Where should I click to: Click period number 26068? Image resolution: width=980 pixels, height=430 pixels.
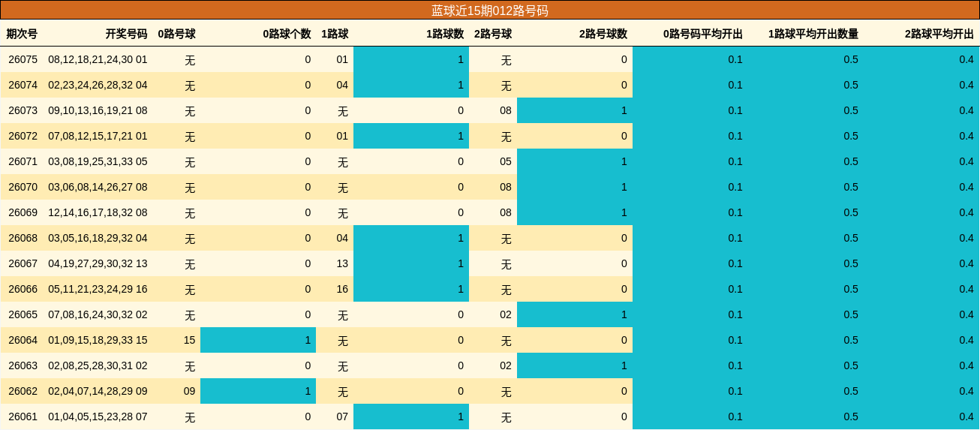click(23, 238)
